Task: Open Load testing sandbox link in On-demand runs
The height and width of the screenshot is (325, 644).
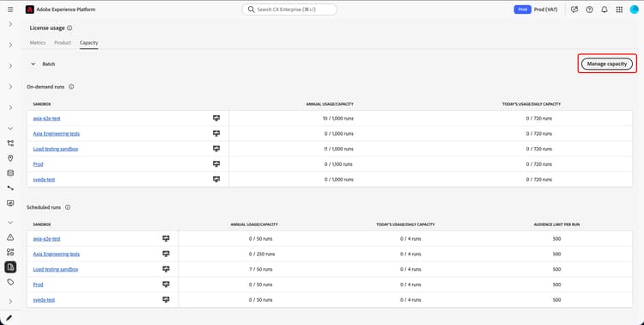Action: (x=56, y=149)
